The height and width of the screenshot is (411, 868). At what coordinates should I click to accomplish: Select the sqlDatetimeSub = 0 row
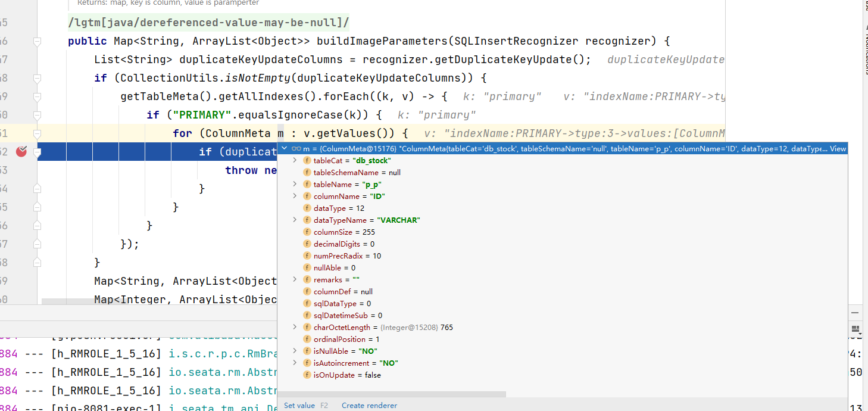point(563,316)
